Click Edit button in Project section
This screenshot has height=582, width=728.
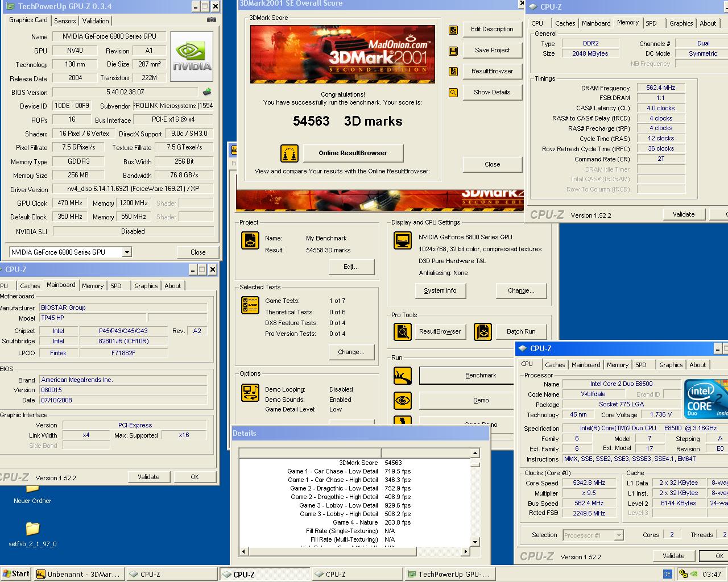pos(351,267)
